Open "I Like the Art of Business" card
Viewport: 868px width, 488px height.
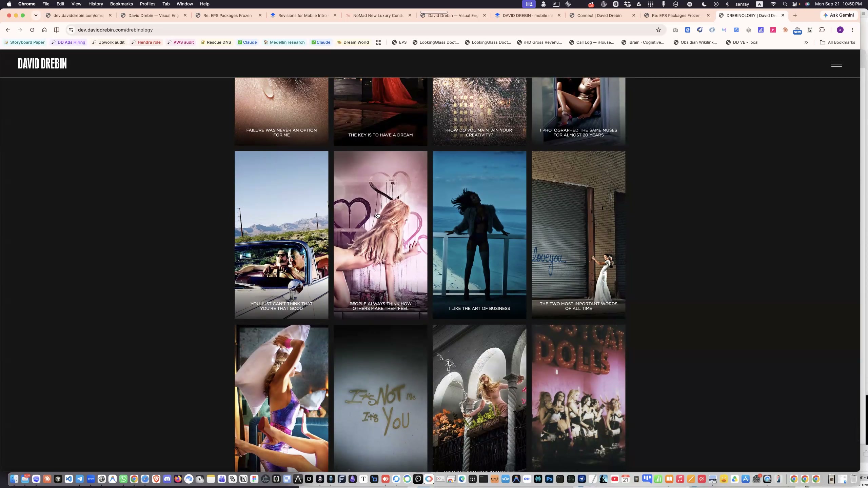tap(479, 235)
